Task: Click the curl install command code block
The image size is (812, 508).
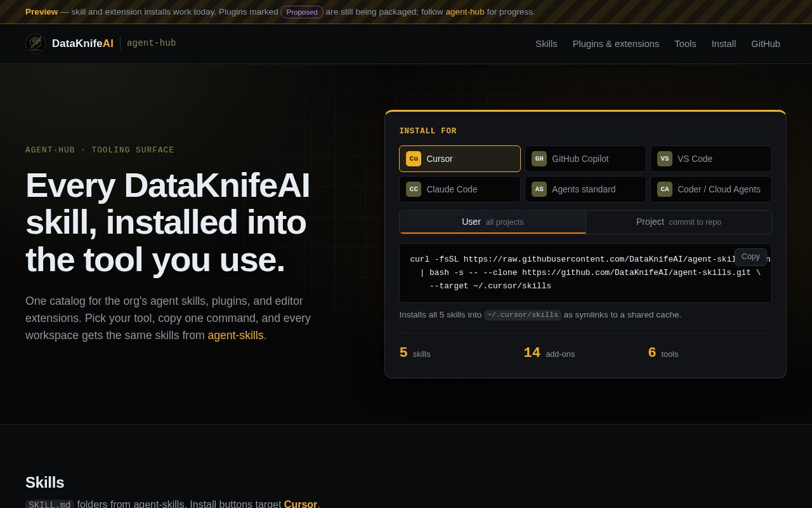Action: pos(586,273)
